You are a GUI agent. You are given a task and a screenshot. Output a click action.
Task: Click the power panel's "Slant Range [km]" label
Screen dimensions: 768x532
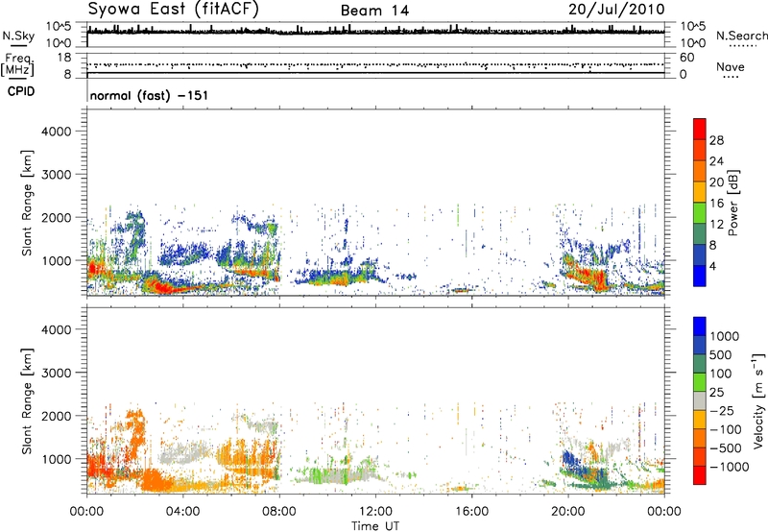point(27,203)
